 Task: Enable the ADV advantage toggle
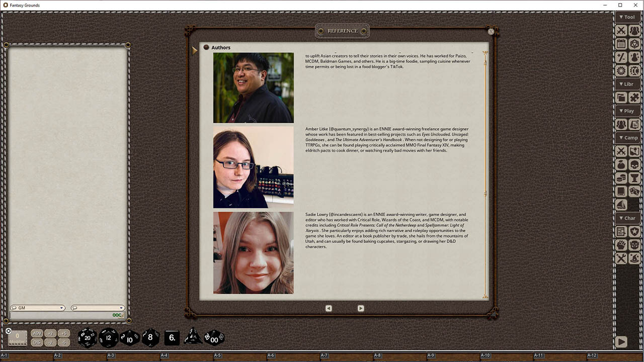pyautogui.click(x=36, y=333)
